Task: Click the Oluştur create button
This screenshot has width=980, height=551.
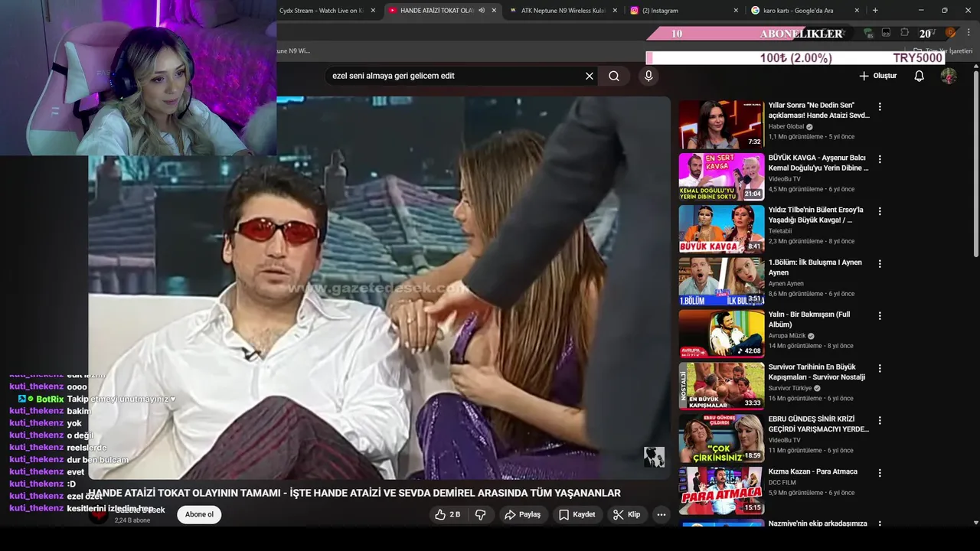Action: (877, 76)
